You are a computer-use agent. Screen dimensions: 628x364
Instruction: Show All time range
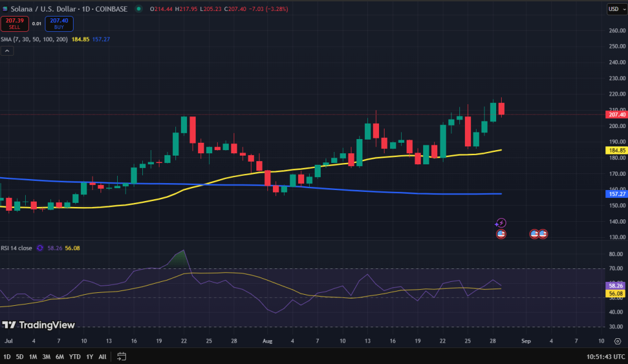[x=102, y=357]
